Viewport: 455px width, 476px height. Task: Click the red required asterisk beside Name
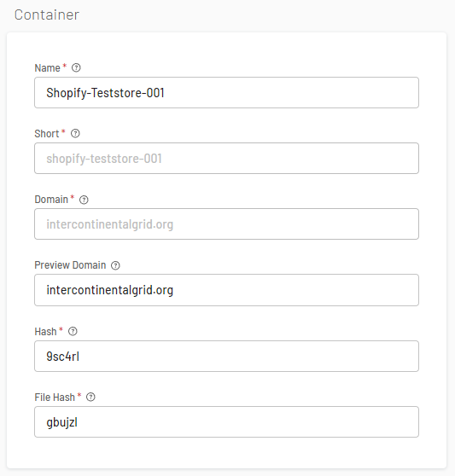pos(64,66)
